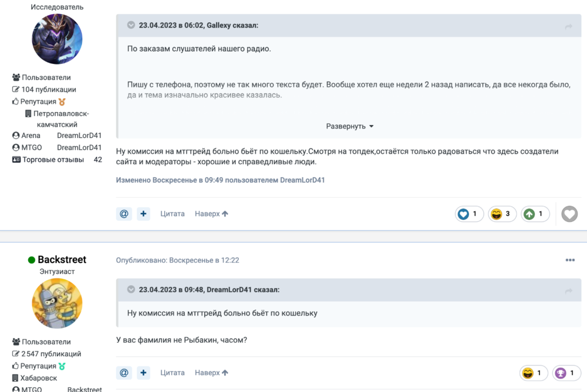Click DreamLorD41's avatar image
The width and height of the screenshot is (587, 392).
point(57,39)
